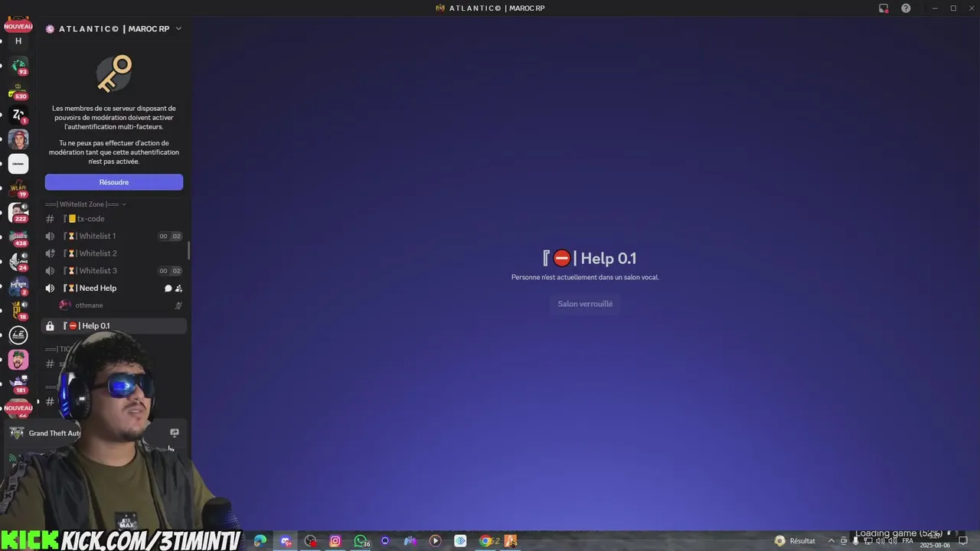Click the FRA language indicator in taskbar
The height and width of the screenshot is (551, 980).
click(x=907, y=541)
